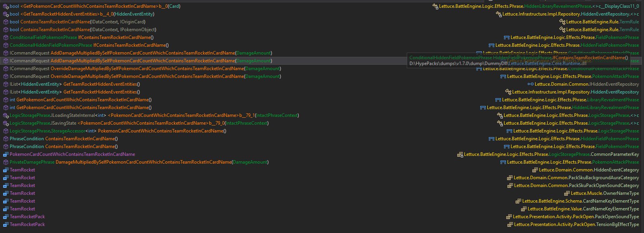Click the method icon beside GetPokemonCardCountWhichContainsTeamRocketInCardName b__0(Card)

click(x=6, y=6)
